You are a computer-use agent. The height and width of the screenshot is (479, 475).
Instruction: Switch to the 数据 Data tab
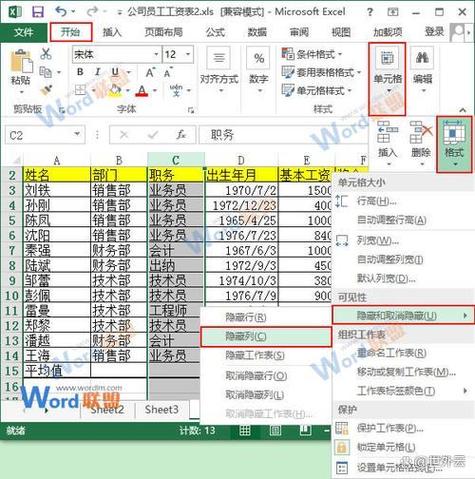[257, 32]
